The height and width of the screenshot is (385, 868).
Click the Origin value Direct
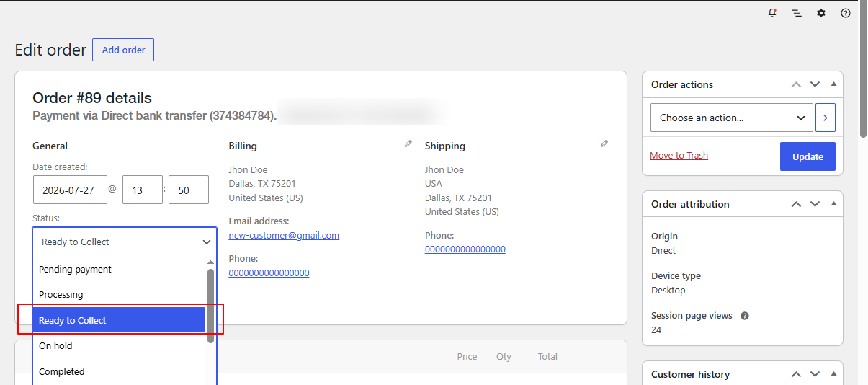(663, 251)
